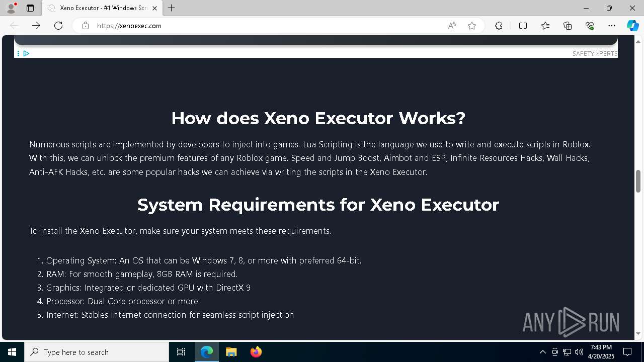Image resolution: width=644 pixels, height=362 pixels.
Task: Open the Extensions puzzle icon
Action: pos(499,26)
